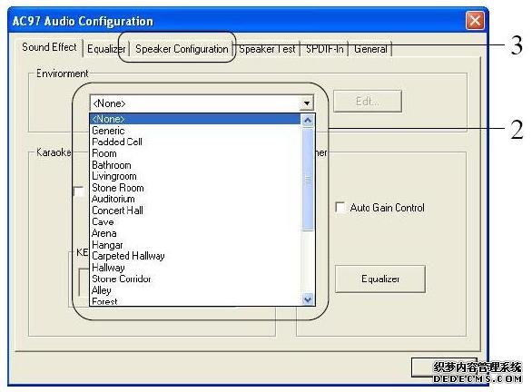Toggle the Karaoke section checkbox
The width and height of the screenshot is (532, 392).
pos(78,191)
